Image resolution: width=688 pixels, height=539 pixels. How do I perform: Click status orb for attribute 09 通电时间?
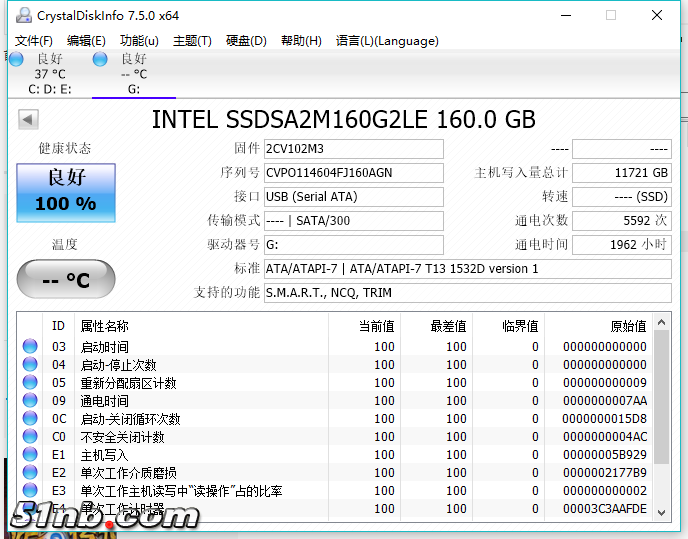point(30,401)
